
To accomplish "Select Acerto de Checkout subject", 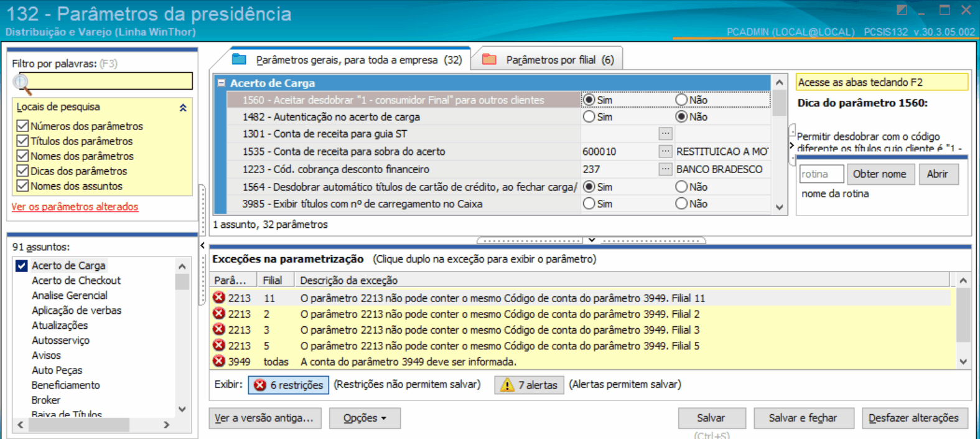I will [x=76, y=280].
